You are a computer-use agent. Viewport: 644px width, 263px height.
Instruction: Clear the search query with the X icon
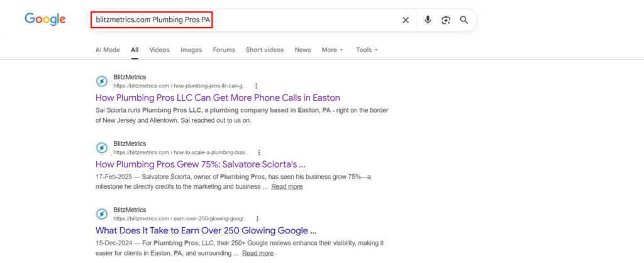406,20
